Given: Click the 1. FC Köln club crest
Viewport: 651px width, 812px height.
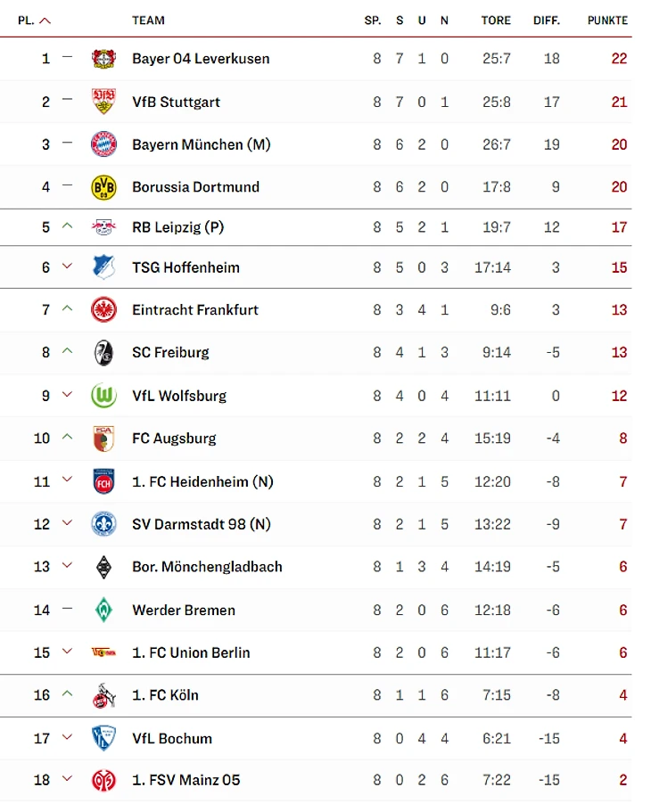Looking at the screenshot, I should tap(103, 695).
